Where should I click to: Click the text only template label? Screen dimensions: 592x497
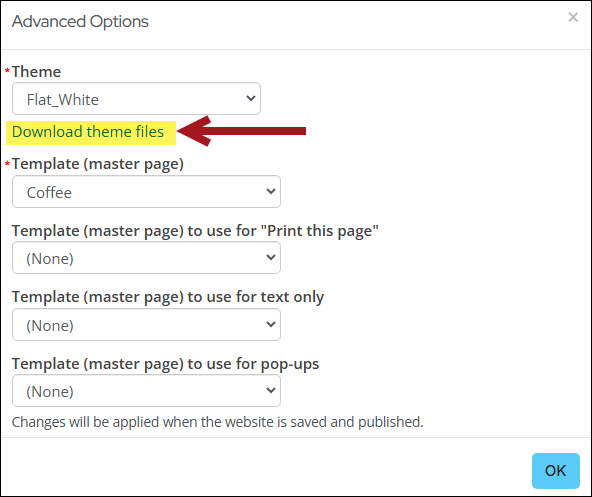click(168, 297)
